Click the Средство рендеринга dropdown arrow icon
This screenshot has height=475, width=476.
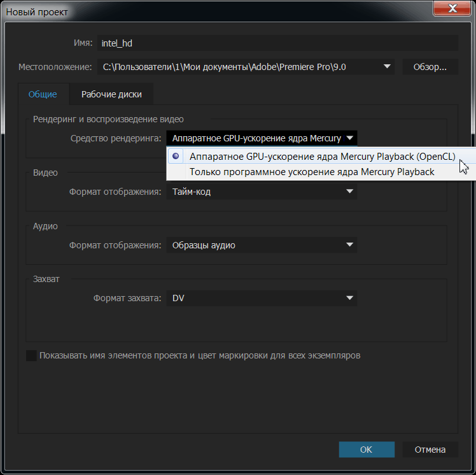[x=349, y=138]
